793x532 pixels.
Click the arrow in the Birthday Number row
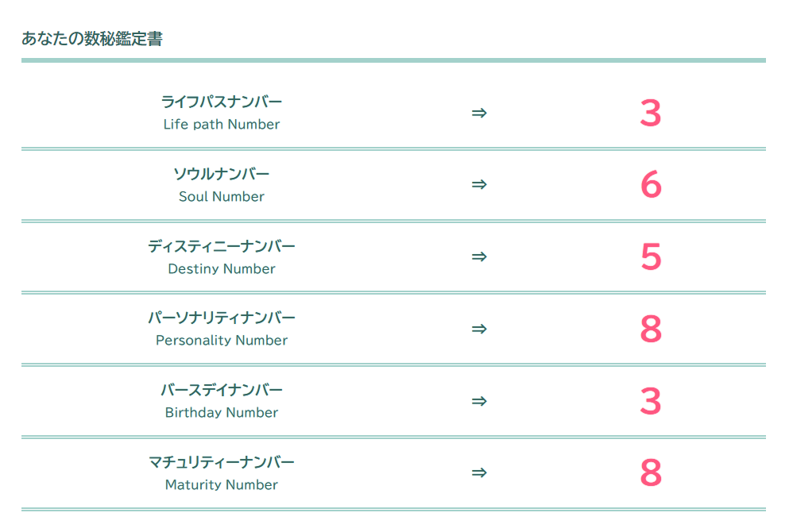479,401
